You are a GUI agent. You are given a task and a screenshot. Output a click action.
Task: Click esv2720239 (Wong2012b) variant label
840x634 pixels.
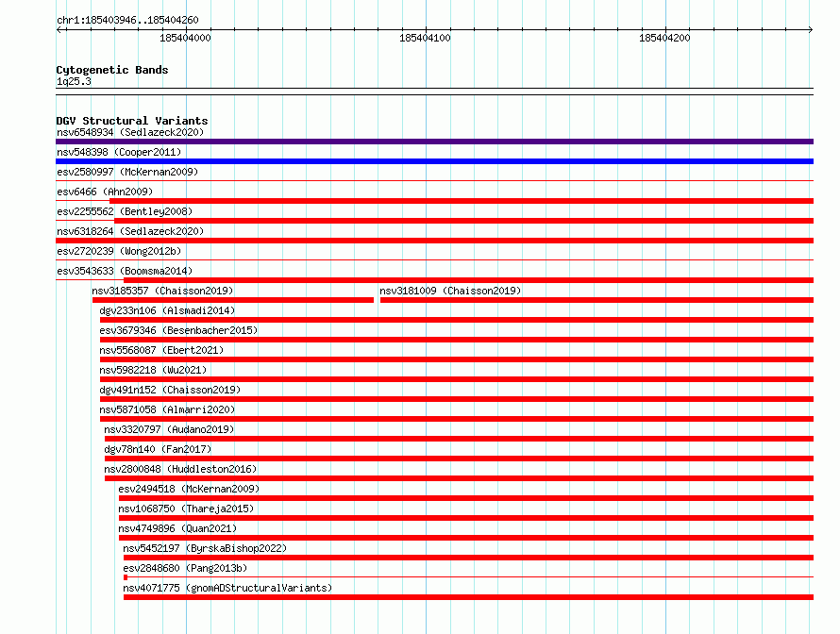pyautogui.click(x=119, y=251)
